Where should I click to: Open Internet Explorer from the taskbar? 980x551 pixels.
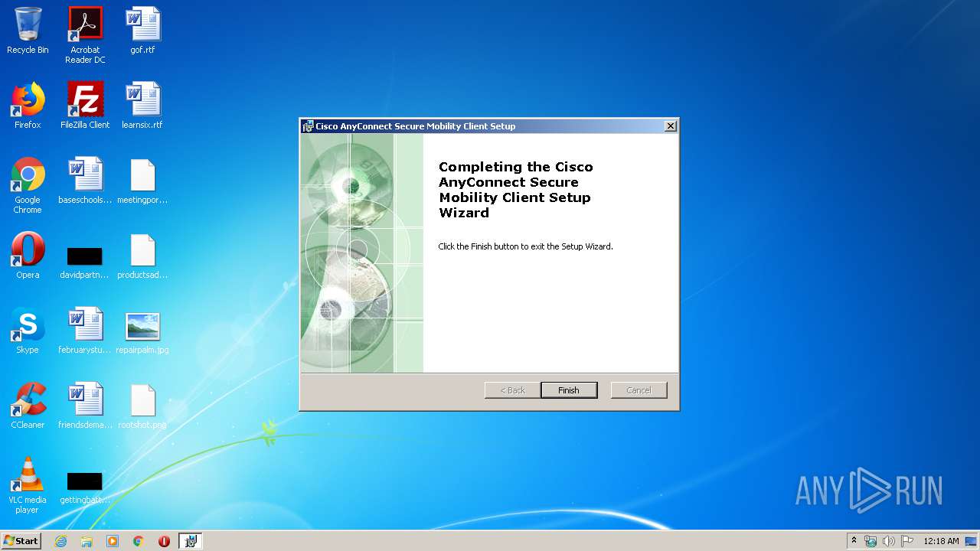pos(60,541)
